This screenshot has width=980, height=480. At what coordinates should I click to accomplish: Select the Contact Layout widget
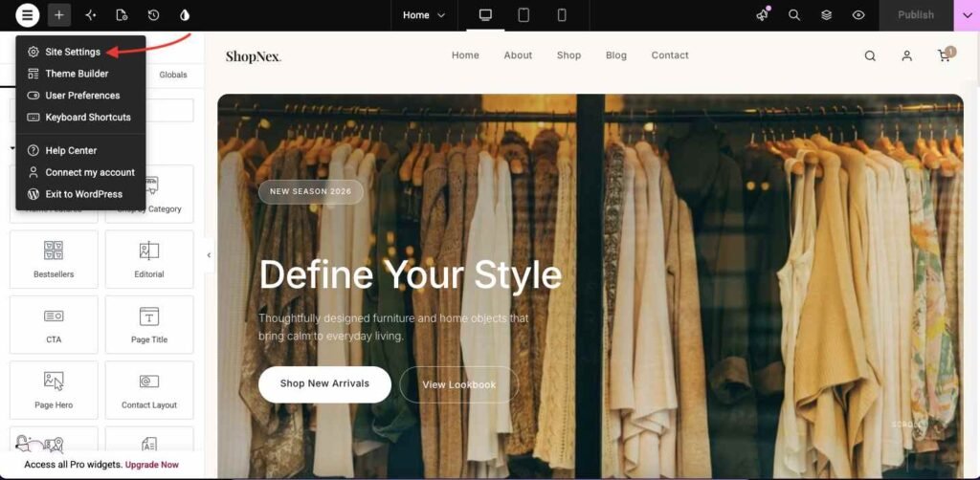click(149, 391)
